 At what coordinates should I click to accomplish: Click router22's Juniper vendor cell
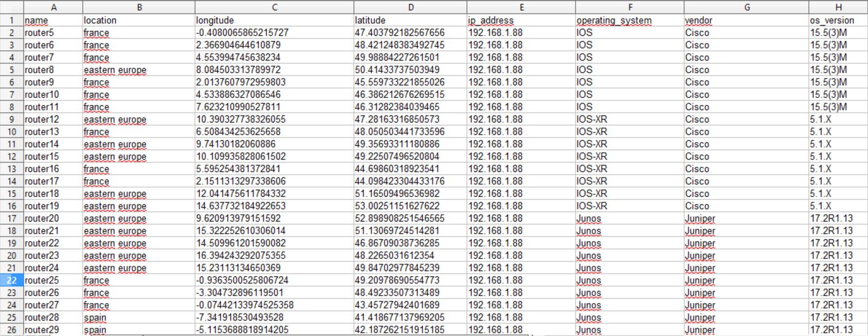pos(746,243)
